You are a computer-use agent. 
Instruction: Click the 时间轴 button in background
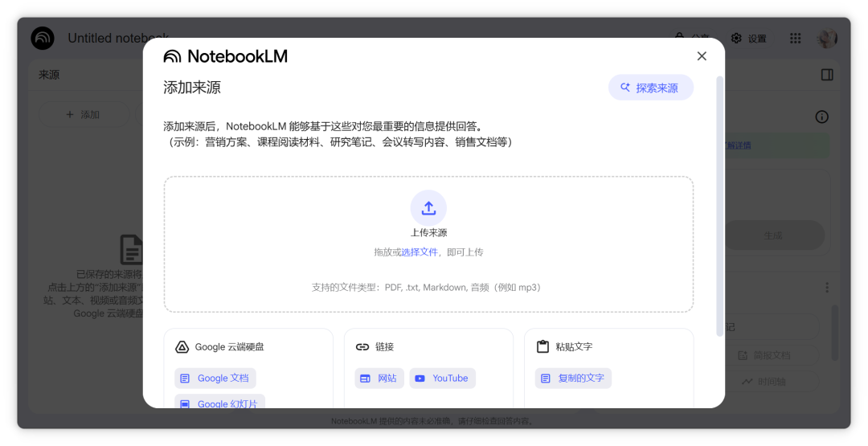click(x=771, y=381)
